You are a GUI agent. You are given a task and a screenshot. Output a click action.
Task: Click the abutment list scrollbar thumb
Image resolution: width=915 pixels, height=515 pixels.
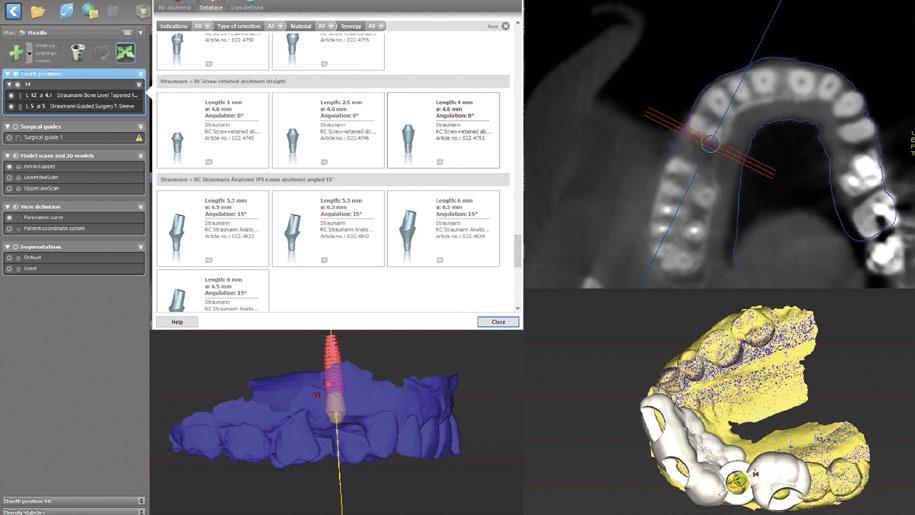click(x=517, y=251)
